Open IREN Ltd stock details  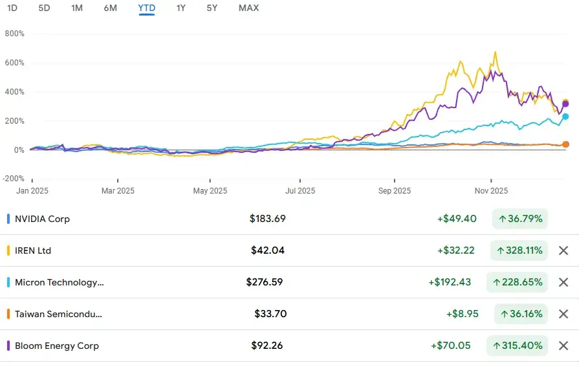click(32, 250)
